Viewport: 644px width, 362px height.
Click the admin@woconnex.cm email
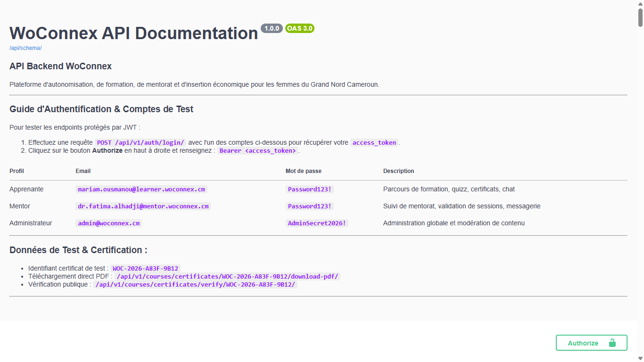point(108,223)
